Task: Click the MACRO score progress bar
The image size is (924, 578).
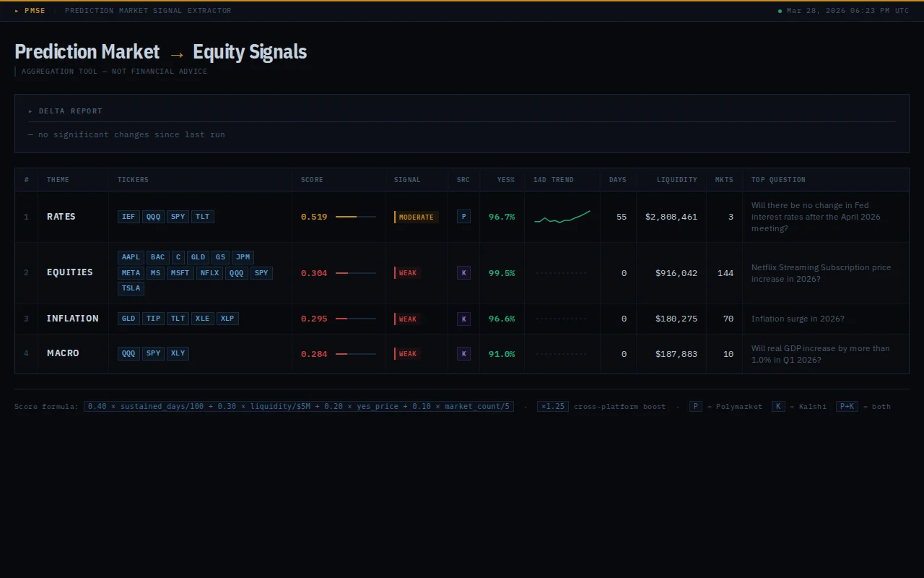Action: point(356,354)
